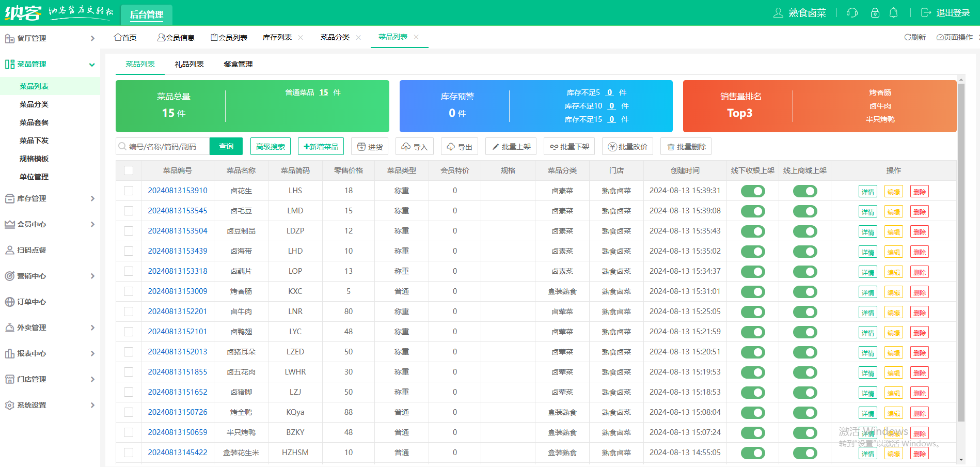Image resolution: width=980 pixels, height=467 pixels.
Task: Expand 外卖管理 chevron
Action: tap(92, 328)
